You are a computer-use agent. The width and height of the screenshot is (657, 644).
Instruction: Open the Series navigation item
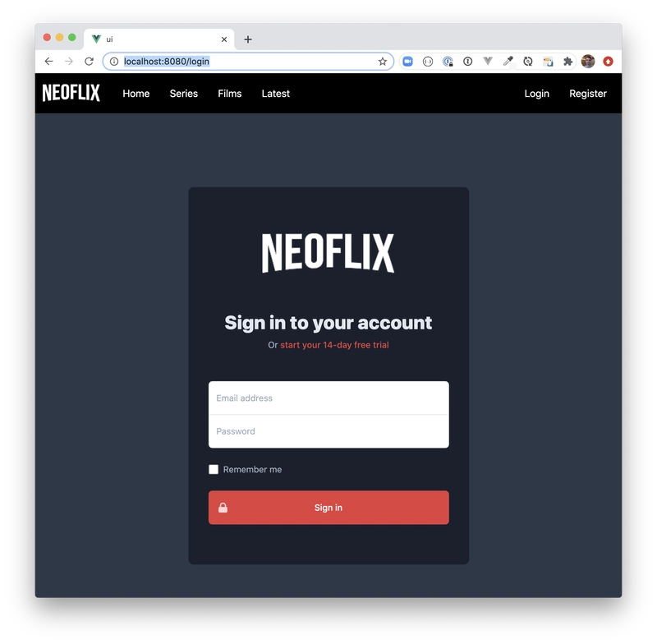183,94
